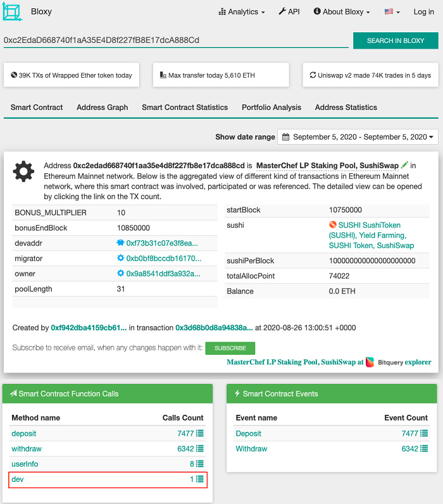Select the Smart Contract tab

tap(37, 108)
